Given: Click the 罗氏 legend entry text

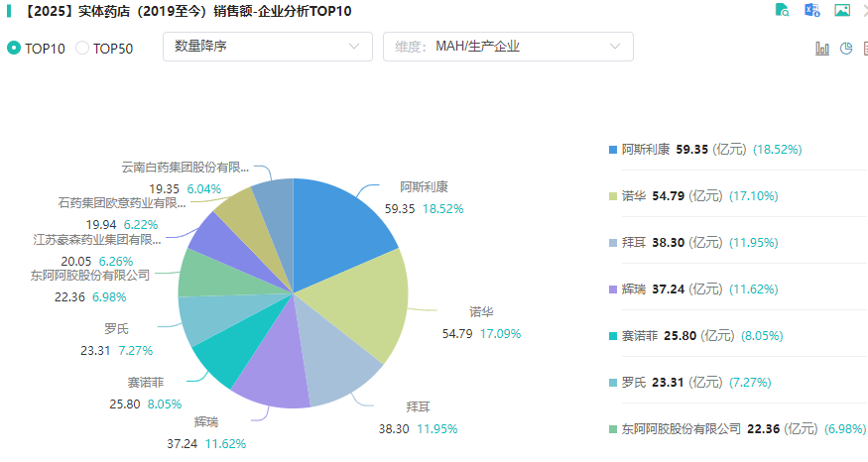Looking at the screenshot, I should coord(634,383).
